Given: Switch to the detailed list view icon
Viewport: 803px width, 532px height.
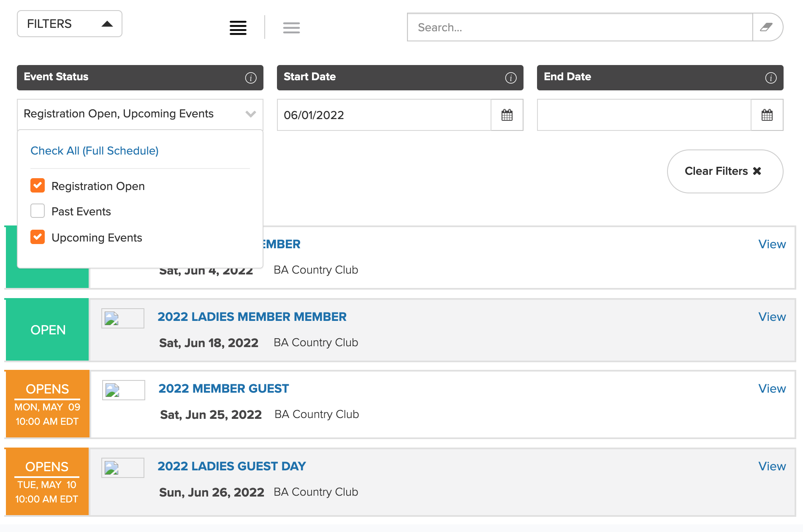Looking at the screenshot, I should (x=238, y=28).
